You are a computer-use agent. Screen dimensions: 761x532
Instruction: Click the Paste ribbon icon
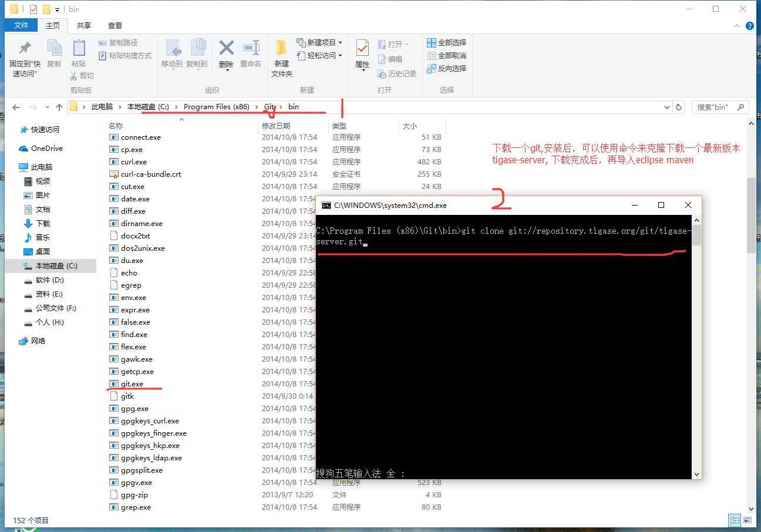79,54
